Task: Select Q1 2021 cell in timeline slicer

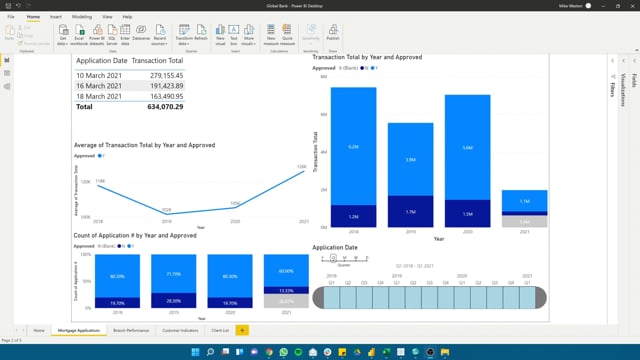Action: 527,297
